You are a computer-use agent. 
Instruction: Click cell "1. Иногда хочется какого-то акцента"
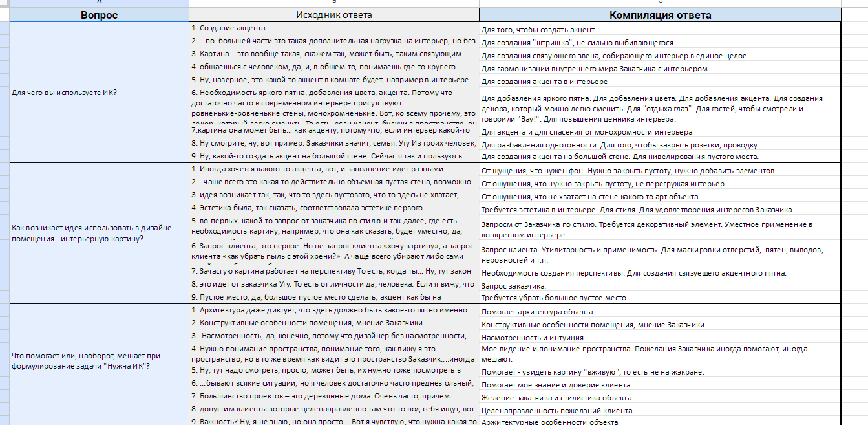[x=334, y=169]
